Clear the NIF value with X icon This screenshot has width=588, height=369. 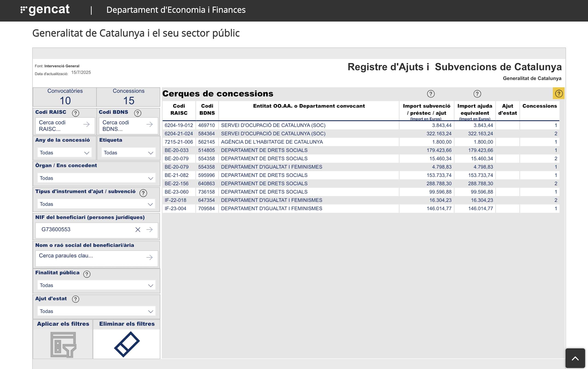click(138, 230)
